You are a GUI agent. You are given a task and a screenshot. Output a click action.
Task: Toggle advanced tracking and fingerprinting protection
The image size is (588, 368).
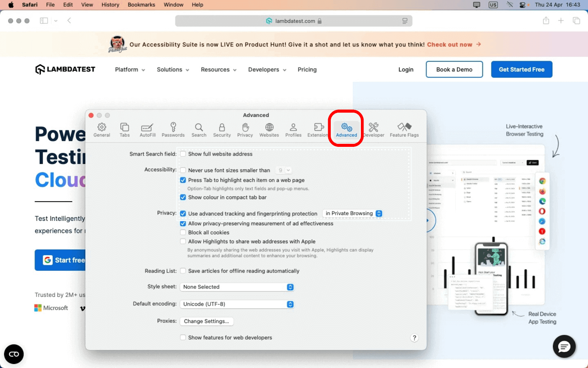coord(183,213)
